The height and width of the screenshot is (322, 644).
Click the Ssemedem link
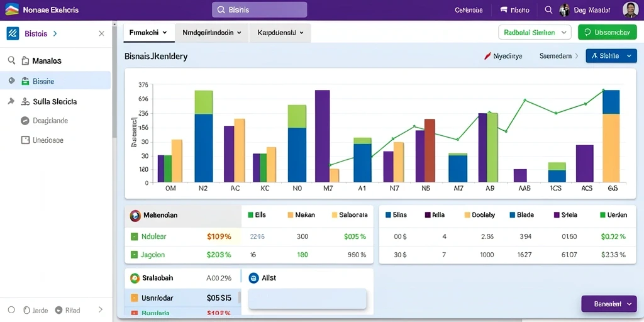[555, 56]
